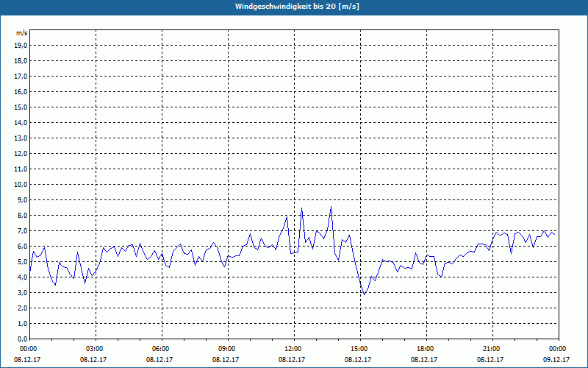The height and width of the screenshot is (368, 588).
Task: Click the 03:00 time label
Action: pyautogui.click(x=96, y=349)
